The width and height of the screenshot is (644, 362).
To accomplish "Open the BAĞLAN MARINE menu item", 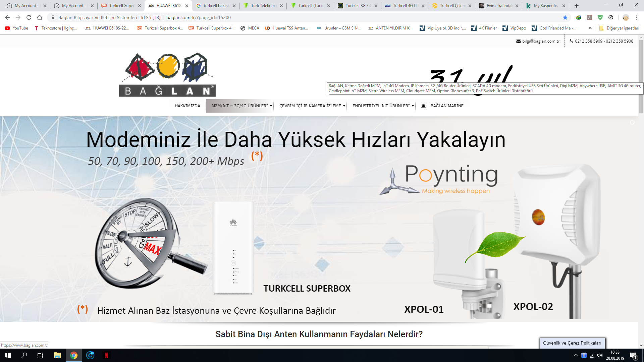I will (447, 106).
